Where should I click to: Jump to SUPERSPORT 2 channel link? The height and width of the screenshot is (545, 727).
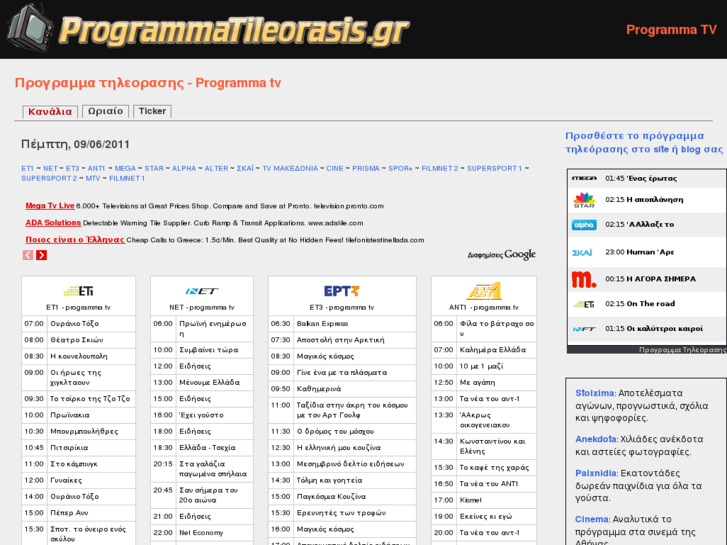(x=49, y=178)
